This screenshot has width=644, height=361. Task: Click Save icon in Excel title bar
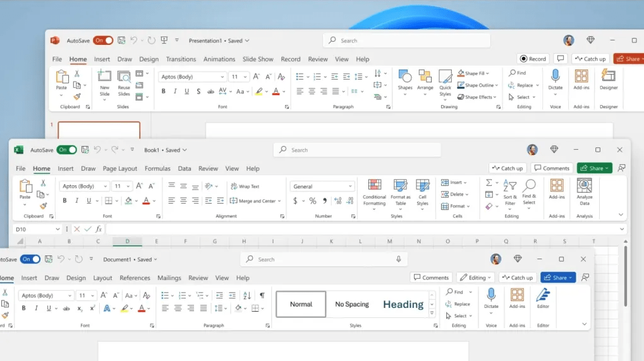[x=85, y=150]
